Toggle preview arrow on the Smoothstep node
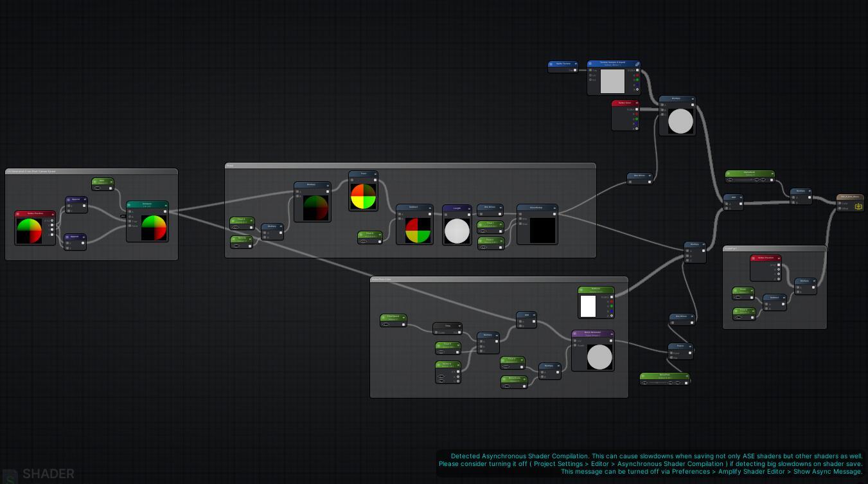868x484 pixels. tap(555, 208)
